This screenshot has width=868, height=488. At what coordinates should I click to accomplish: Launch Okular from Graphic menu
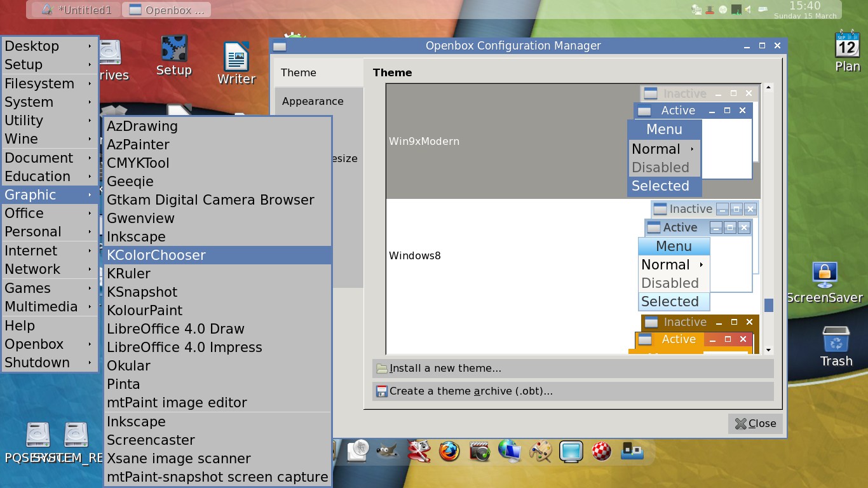tap(218, 365)
